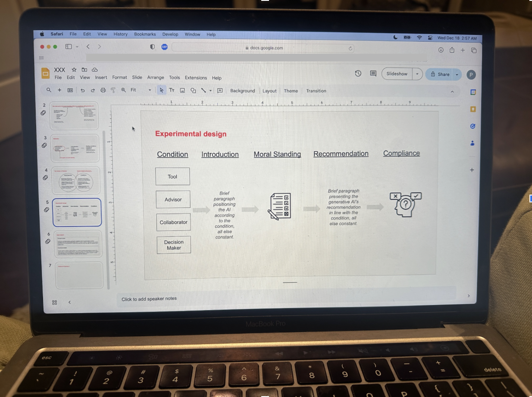Screen dimensions: 532x397
Task: Open the Format menu
Action: click(x=119, y=78)
